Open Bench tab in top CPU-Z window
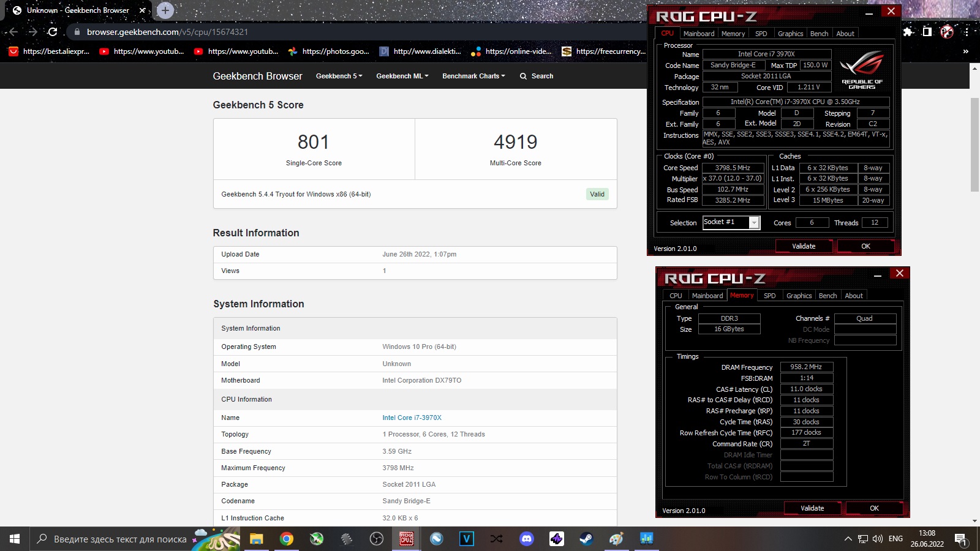 tap(819, 34)
